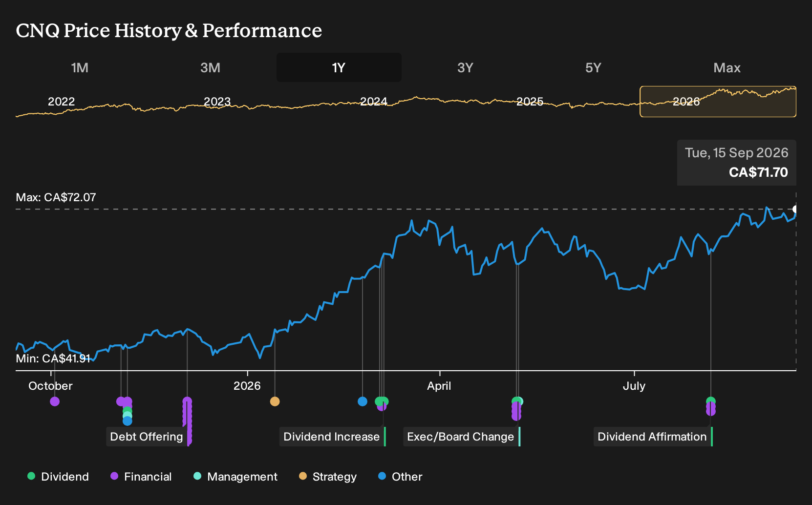
Task: Click the July axis label
Action: (x=634, y=386)
